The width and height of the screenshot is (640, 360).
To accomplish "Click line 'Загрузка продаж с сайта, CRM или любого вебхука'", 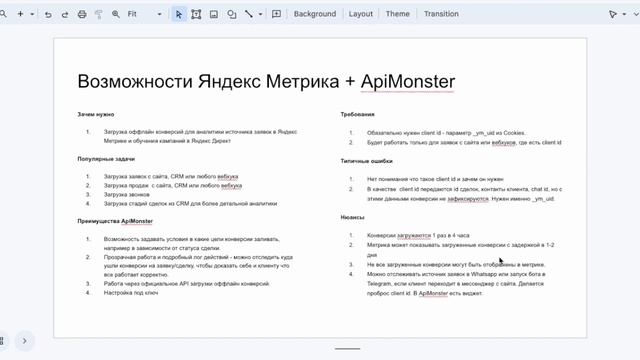I will click(173, 185).
